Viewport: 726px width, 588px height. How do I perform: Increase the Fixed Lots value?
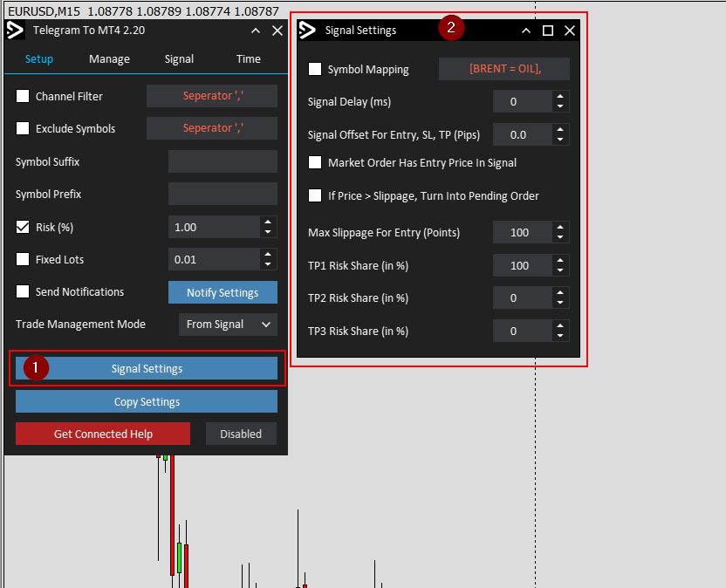coord(268,254)
